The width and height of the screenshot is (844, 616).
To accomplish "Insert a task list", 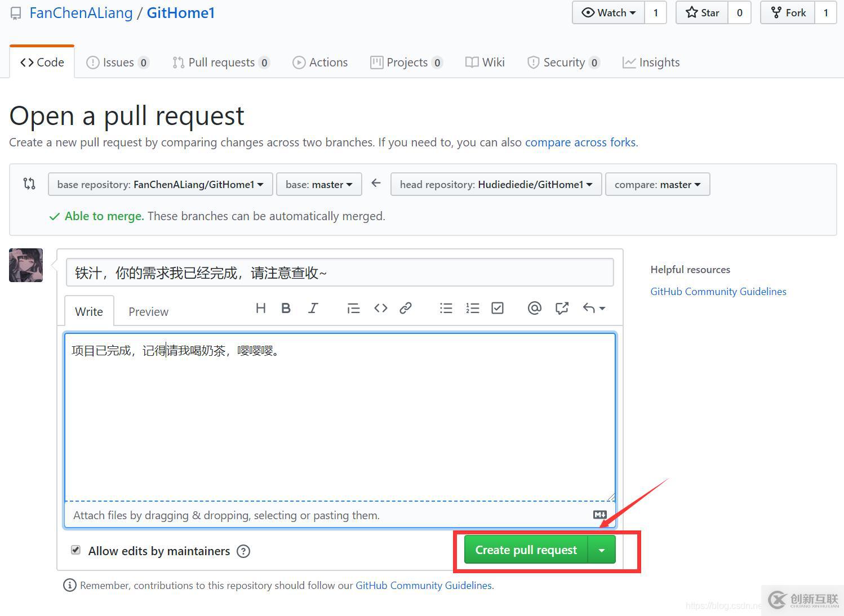I will pyautogui.click(x=497, y=308).
